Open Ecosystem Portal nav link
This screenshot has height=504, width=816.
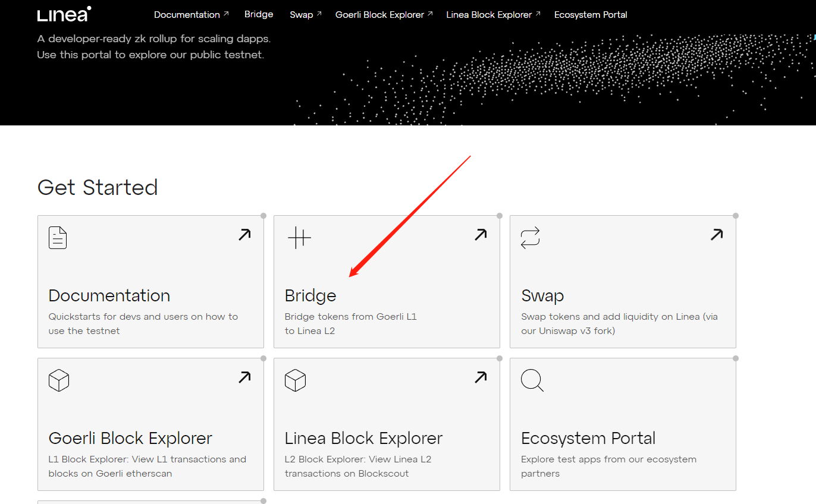click(591, 14)
